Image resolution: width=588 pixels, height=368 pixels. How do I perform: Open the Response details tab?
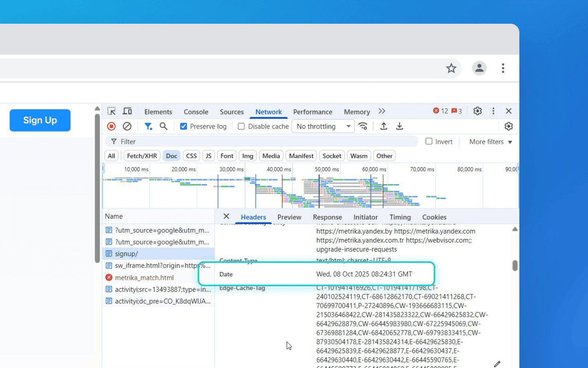pos(327,217)
